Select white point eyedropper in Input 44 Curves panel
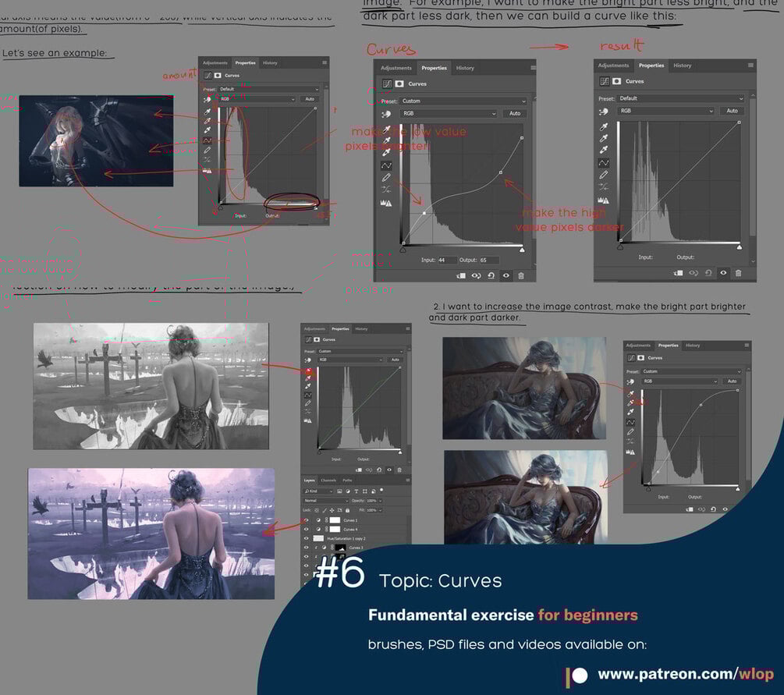 click(386, 153)
